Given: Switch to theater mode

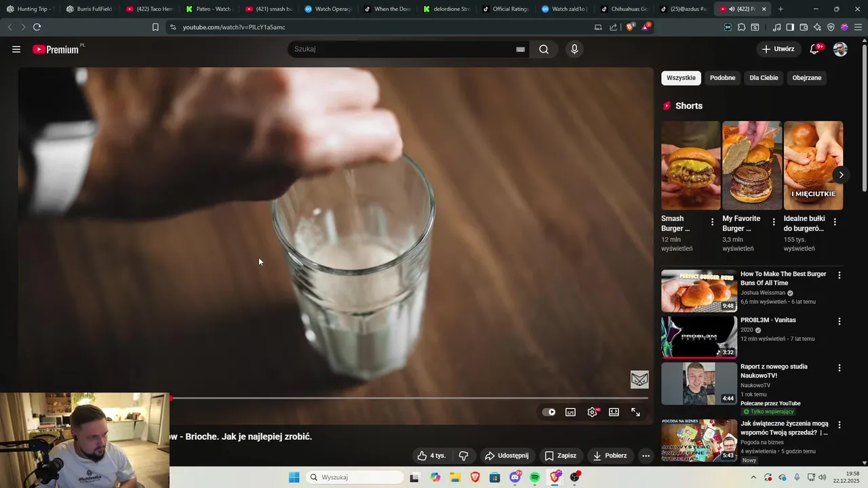Looking at the screenshot, I should [614, 412].
